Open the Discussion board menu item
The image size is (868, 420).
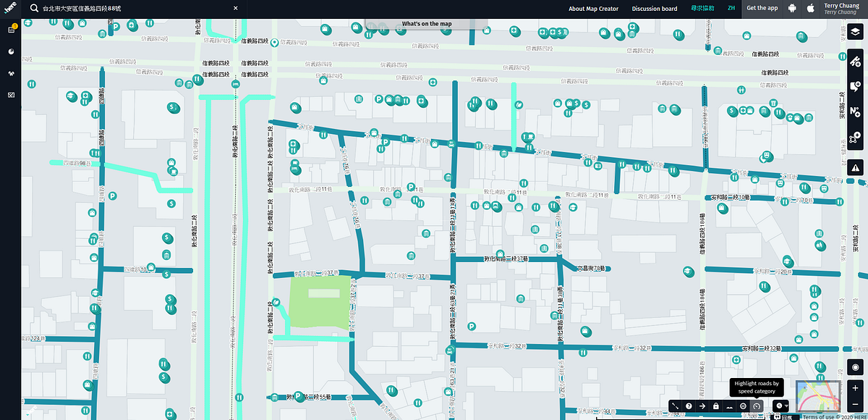[x=654, y=9]
